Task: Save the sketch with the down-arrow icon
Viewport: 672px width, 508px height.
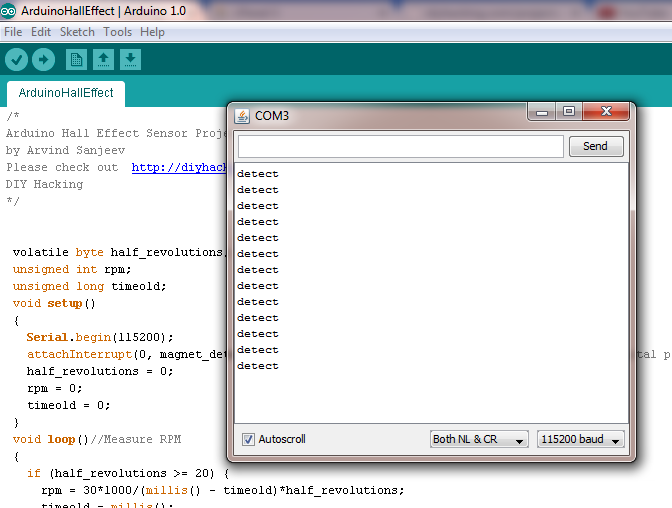Action: [130, 59]
